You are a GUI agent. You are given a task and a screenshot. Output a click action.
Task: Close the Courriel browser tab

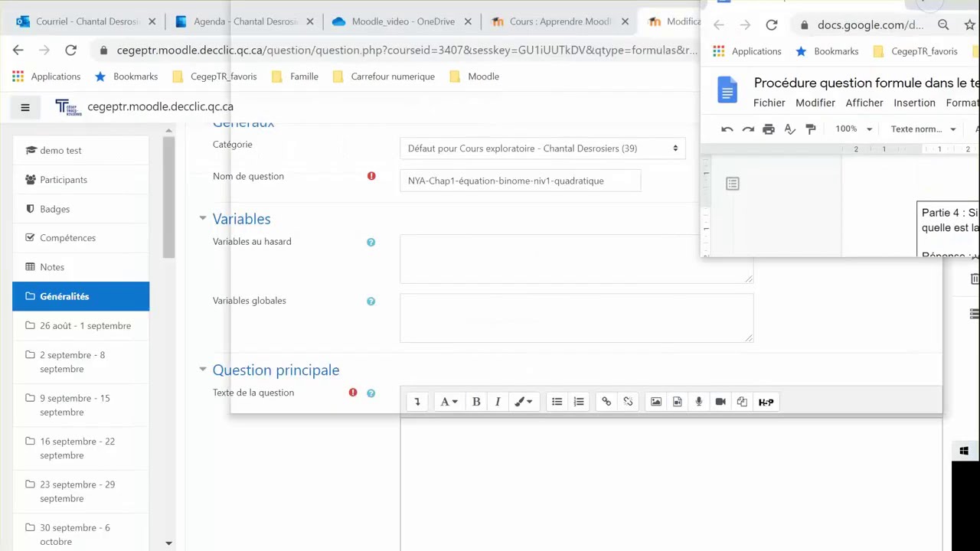point(152,21)
